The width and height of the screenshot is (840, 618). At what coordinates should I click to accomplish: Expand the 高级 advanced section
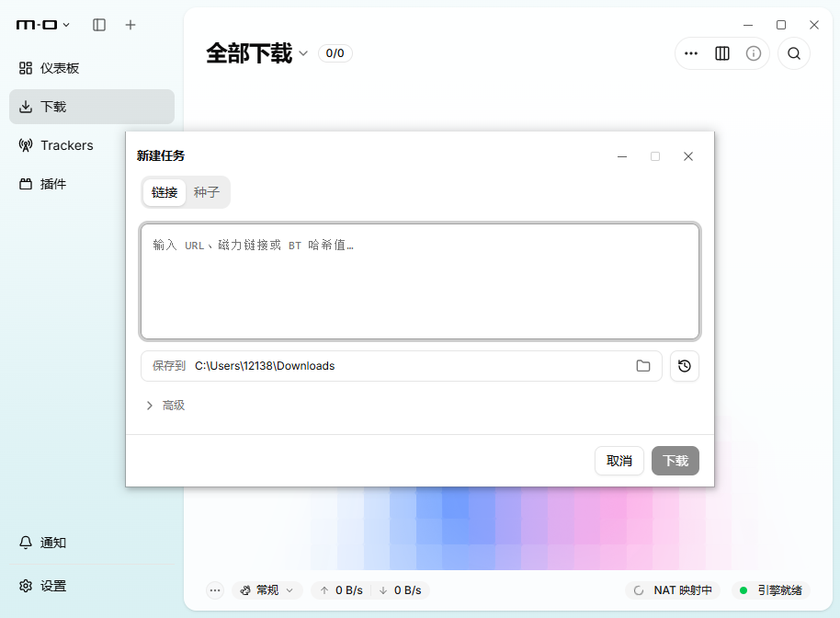(x=165, y=406)
